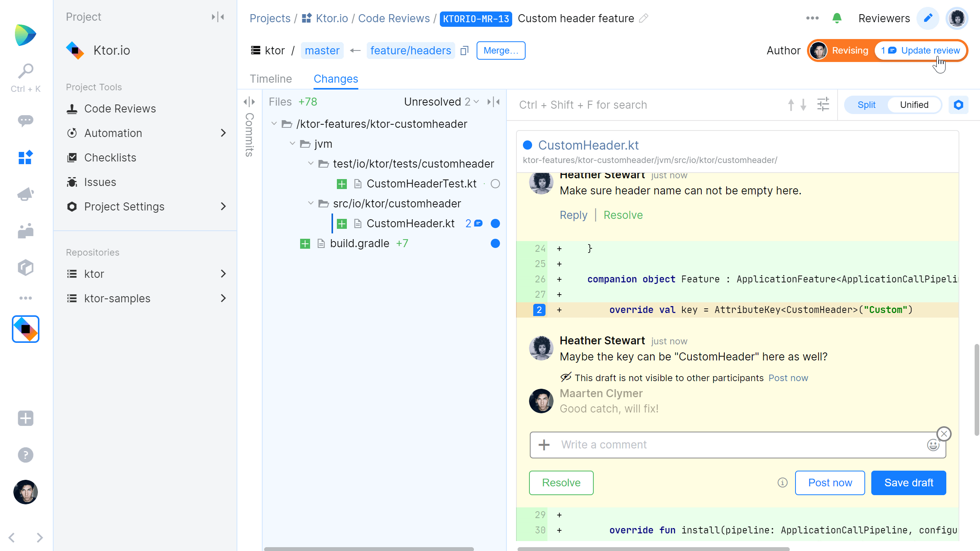Close the comment input box
This screenshot has width=980, height=551.
[944, 434]
